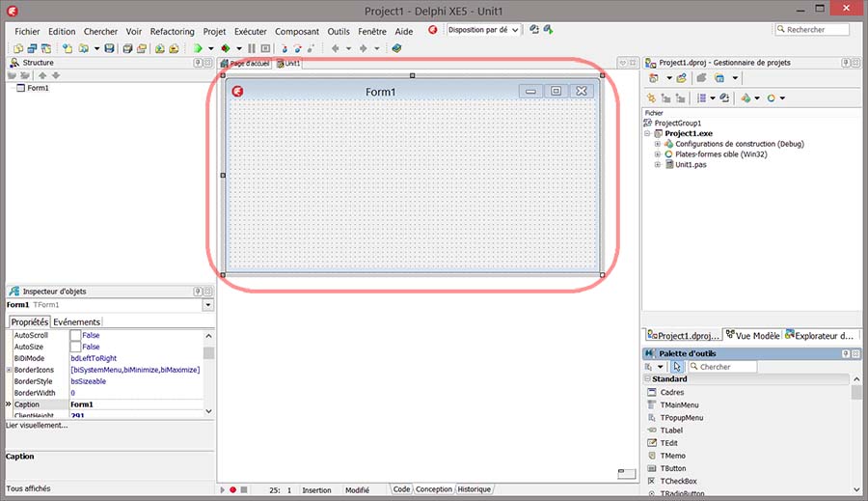Switch to the Vue Modèle tab
Screen dimensions: 868x501
point(753,335)
